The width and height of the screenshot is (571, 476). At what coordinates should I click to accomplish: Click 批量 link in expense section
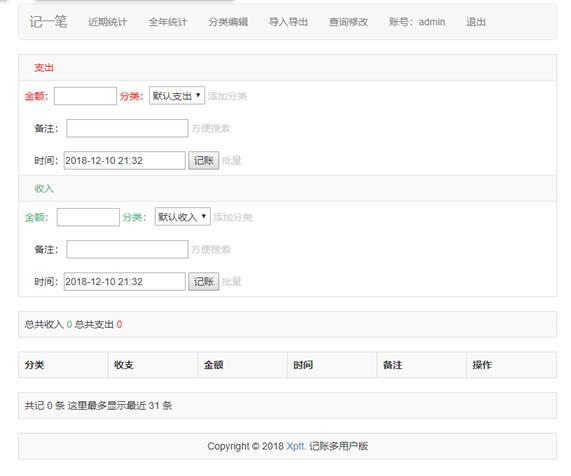point(232,161)
